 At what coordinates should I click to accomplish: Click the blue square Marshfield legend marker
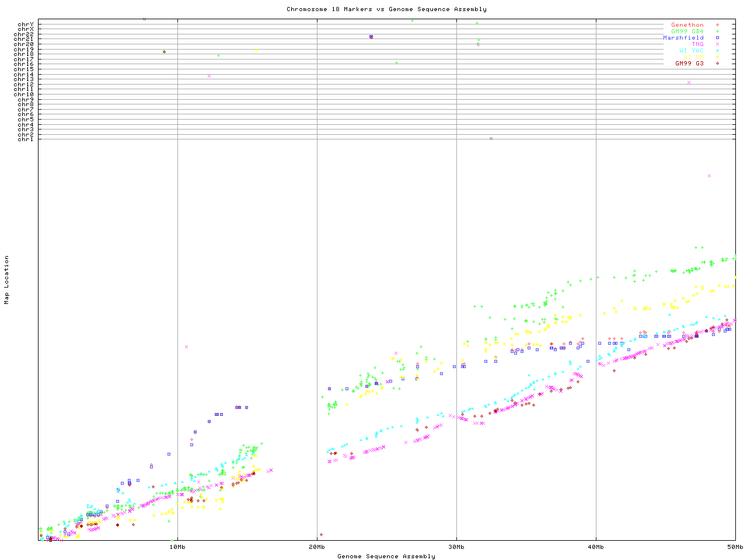[717, 38]
